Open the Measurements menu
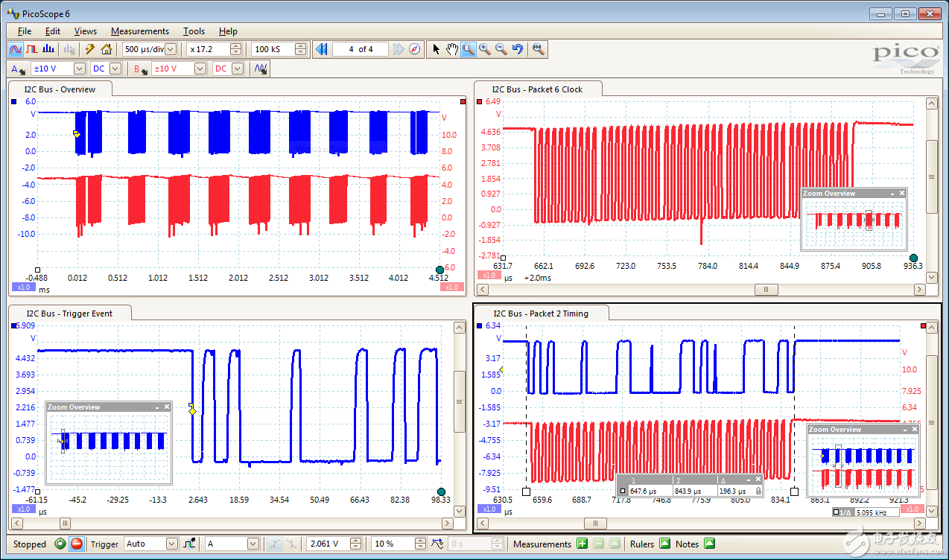949x560 pixels. 140,31
